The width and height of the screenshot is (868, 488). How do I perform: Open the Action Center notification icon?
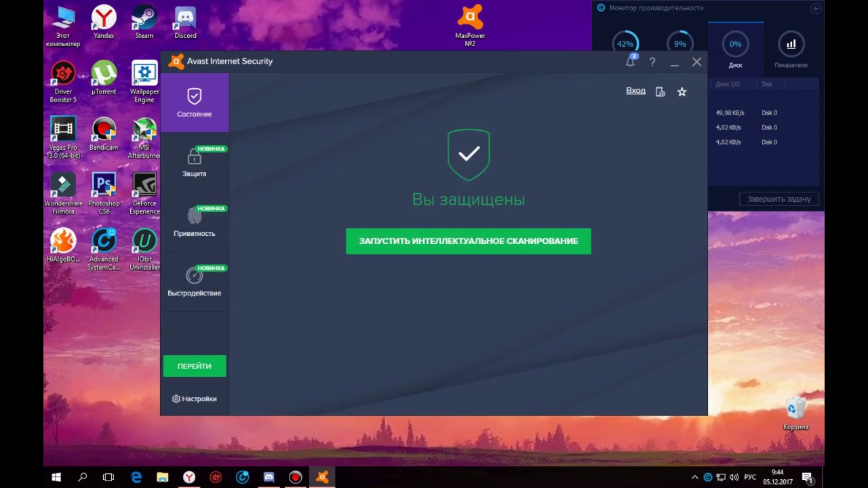click(x=807, y=477)
